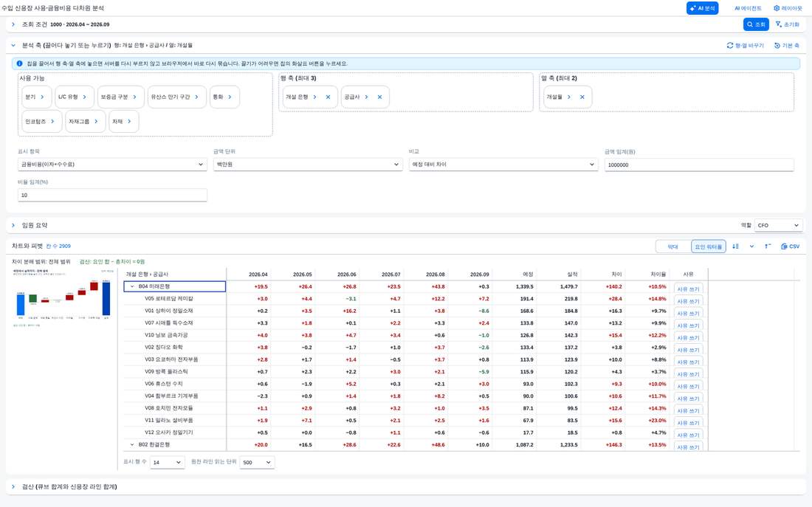Run the 조회 search button
812x507 pixels.
pyautogui.click(x=756, y=24)
